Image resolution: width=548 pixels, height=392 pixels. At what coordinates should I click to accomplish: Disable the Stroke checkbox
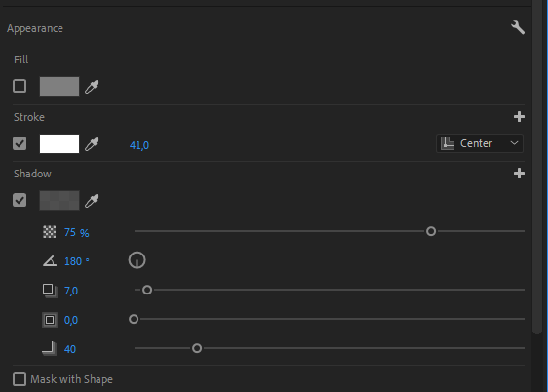click(20, 143)
